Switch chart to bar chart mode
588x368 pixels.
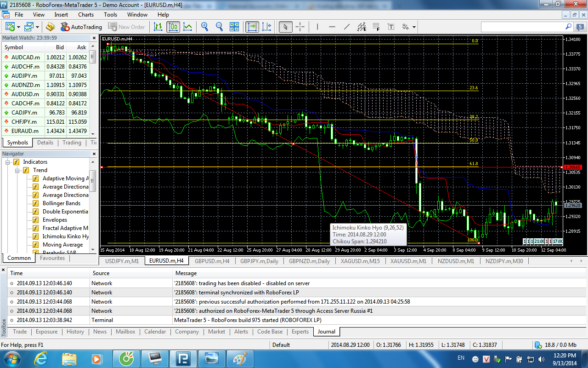[x=158, y=27]
